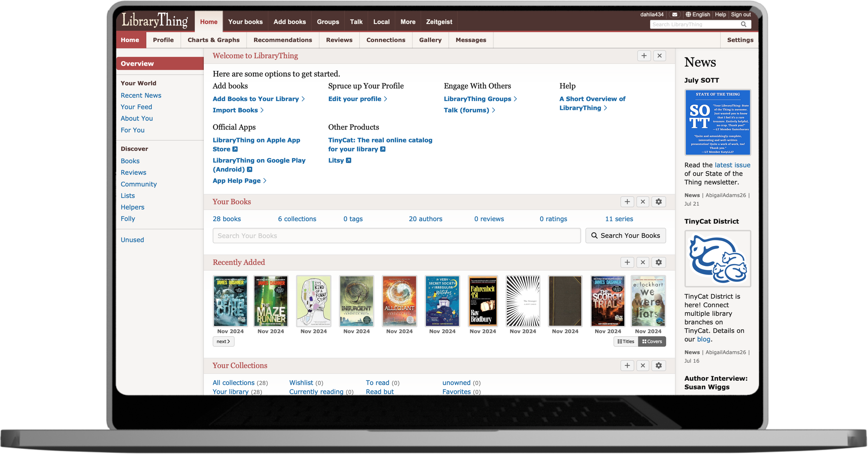Screen dimensions: 868x454
Task: Open Add Books to Your Library link
Action: (x=256, y=99)
